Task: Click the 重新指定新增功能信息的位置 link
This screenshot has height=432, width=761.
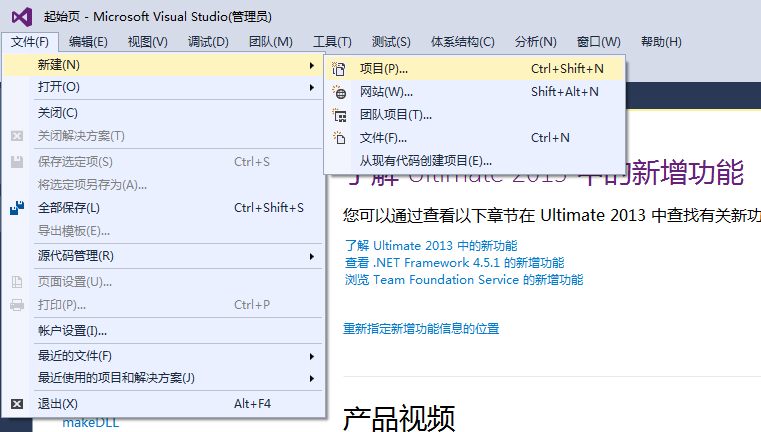Action: click(421, 329)
